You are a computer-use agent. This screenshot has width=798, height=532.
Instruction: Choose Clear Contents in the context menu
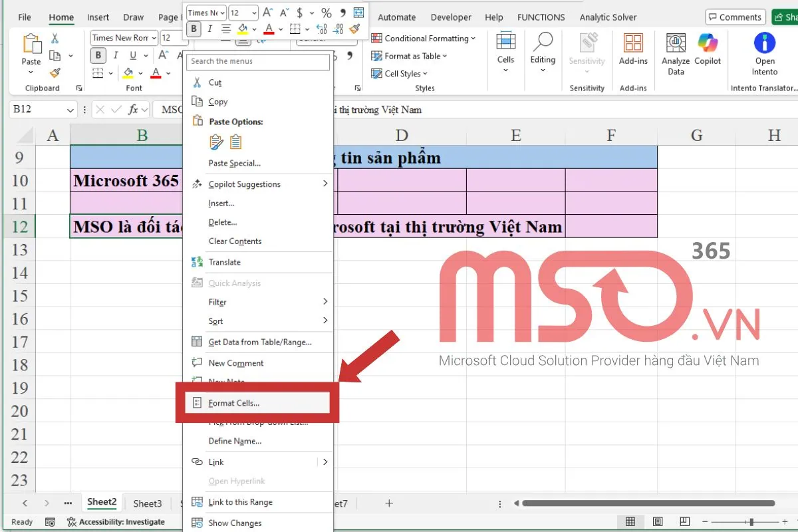235,241
